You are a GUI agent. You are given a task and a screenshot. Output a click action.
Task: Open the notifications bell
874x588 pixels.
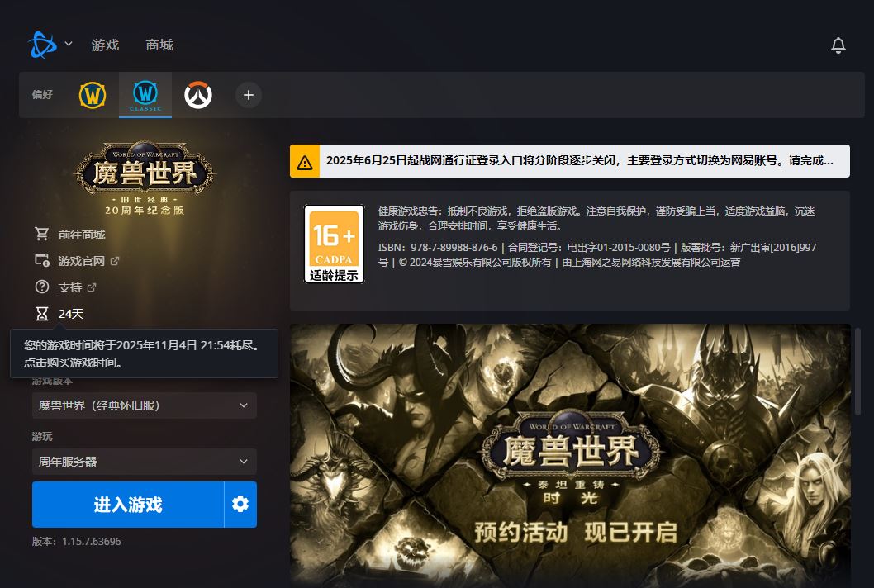[838, 45]
